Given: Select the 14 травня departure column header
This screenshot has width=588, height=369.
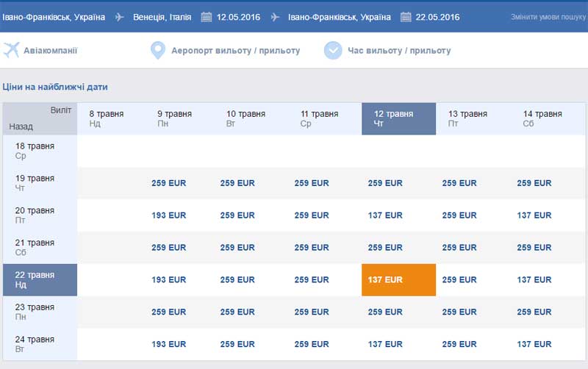Looking at the screenshot, I should 542,118.
